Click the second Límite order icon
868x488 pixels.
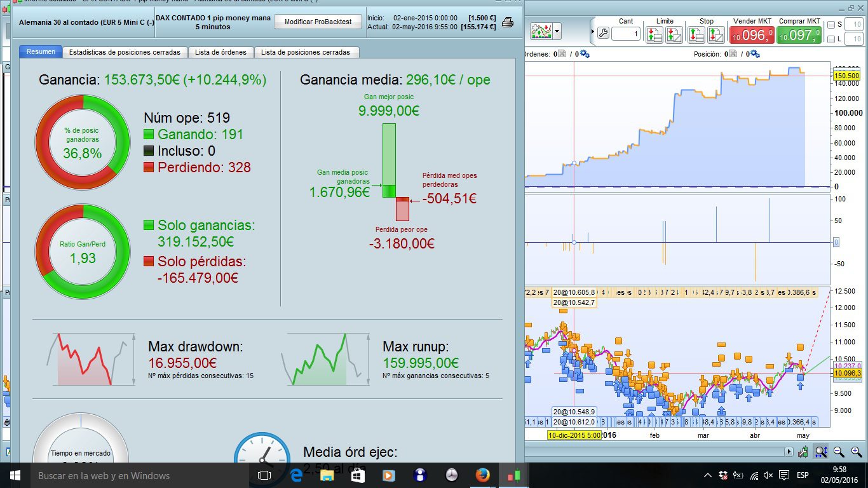coord(674,34)
